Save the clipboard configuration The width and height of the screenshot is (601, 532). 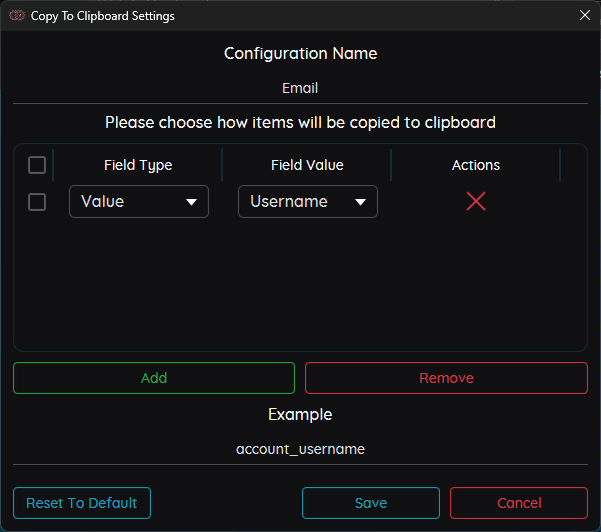[371, 503]
